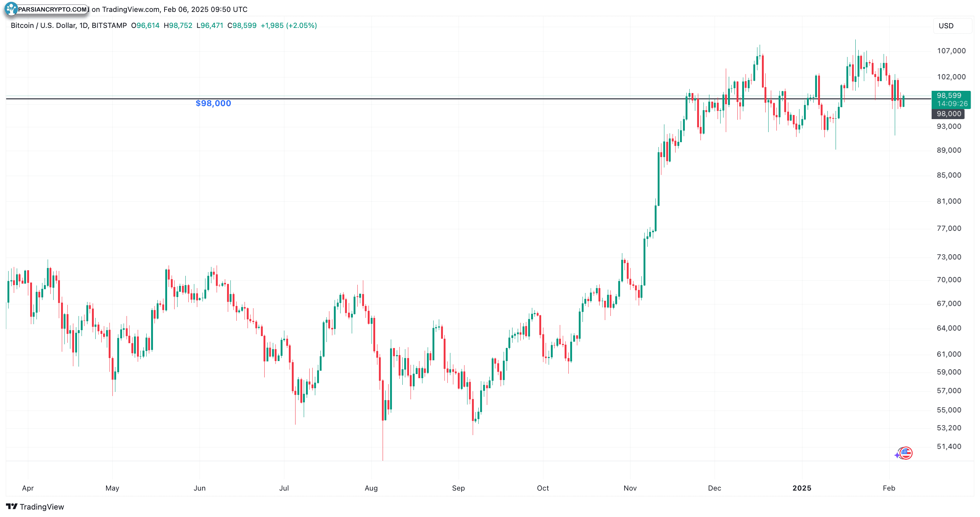Image resolution: width=980 pixels, height=517 pixels.
Task: Click the Jun label on time axis
Action: [199, 488]
